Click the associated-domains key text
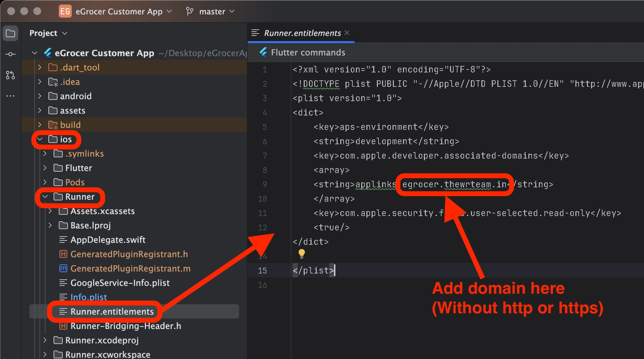Viewport: 644px width, 359px height. coord(439,156)
